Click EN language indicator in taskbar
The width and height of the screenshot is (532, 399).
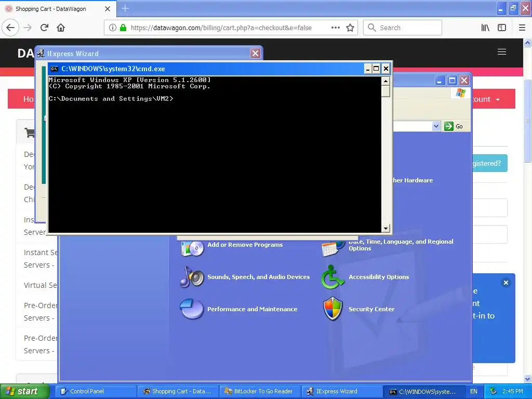(474, 391)
